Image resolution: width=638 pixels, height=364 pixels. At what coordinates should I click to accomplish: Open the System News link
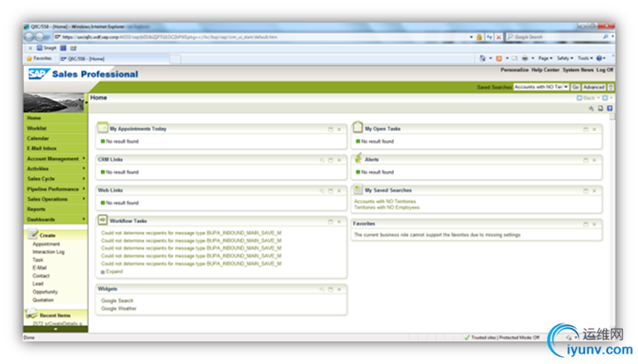[578, 70]
